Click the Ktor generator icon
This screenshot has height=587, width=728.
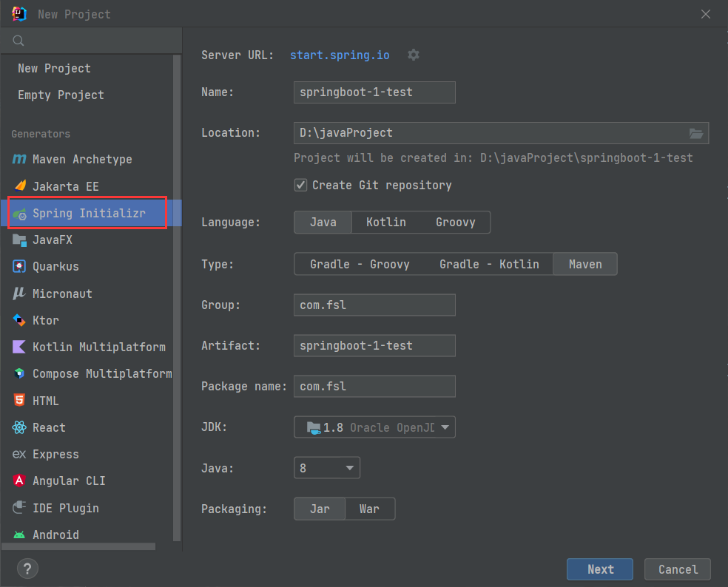[x=19, y=320]
